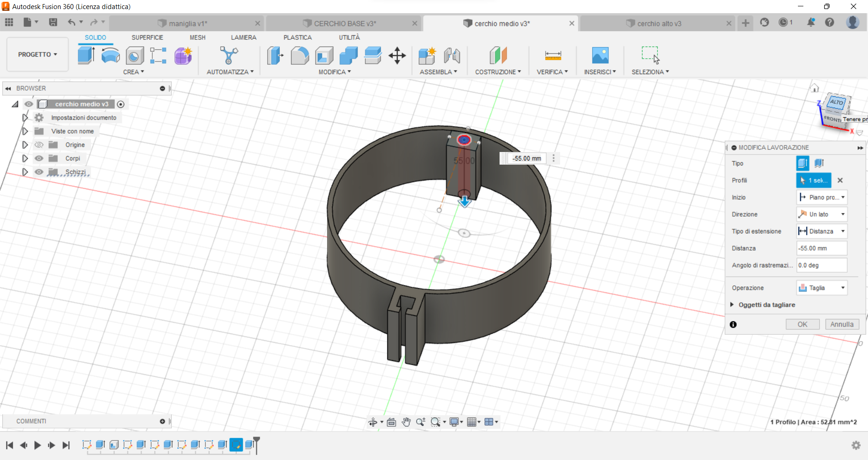Select the Sposta/Copia move tool

point(396,56)
